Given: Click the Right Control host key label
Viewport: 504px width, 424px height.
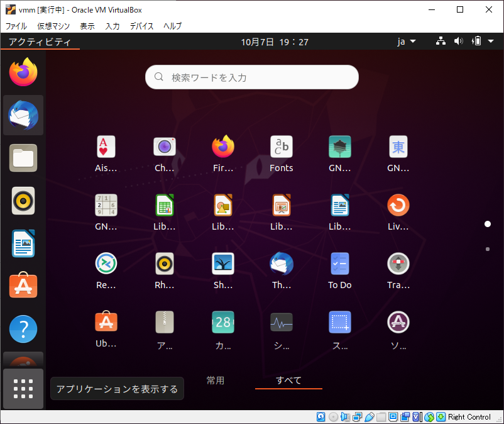Looking at the screenshot, I should (x=469, y=417).
